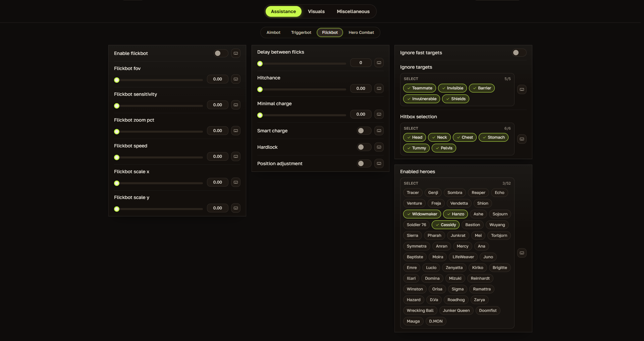Viewport: 644px width, 341px height.
Task: Click the Flickbot fov slider handle
Action: [117, 80]
